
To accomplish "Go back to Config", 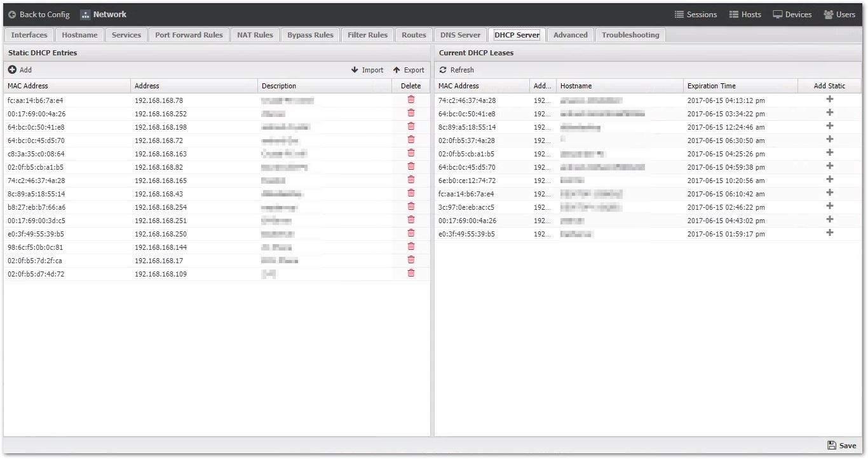I will (x=39, y=15).
